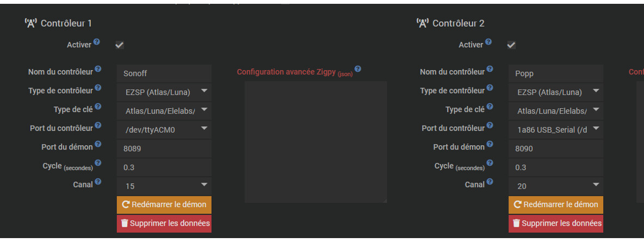Click the Zigpy advanced configuration text area
This screenshot has height=243, width=644.
[x=315, y=142]
